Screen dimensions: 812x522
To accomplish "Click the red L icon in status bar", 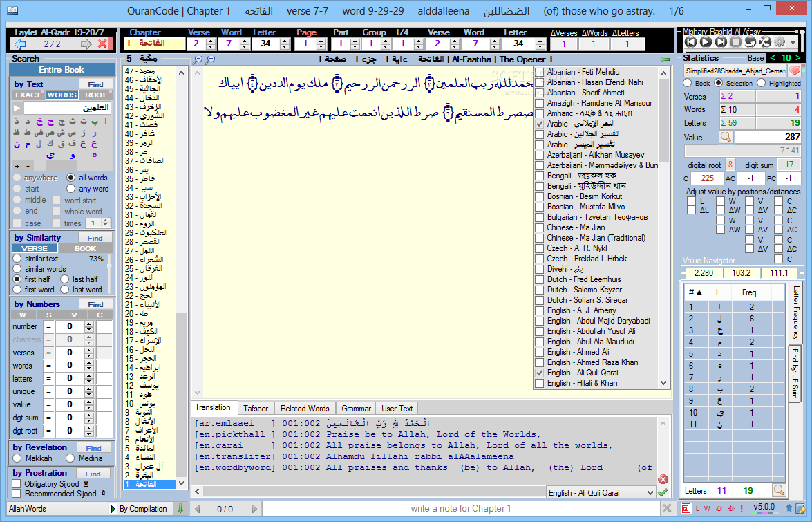I will pos(697,509).
